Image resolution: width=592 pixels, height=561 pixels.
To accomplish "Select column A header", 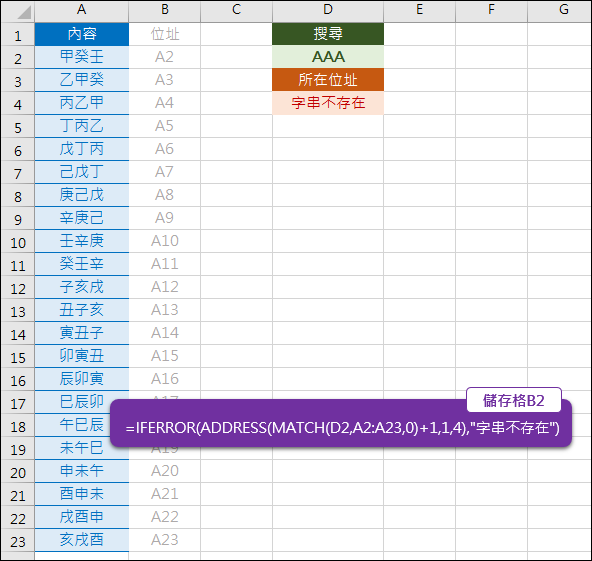I will (x=82, y=10).
